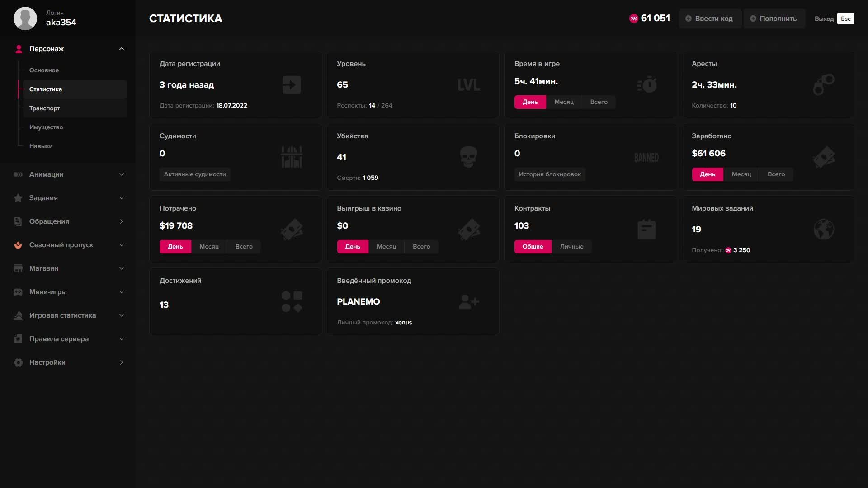This screenshot has width=868, height=488.
Task: Expand the Анимации sidebar section
Action: (x=68, y=174)
